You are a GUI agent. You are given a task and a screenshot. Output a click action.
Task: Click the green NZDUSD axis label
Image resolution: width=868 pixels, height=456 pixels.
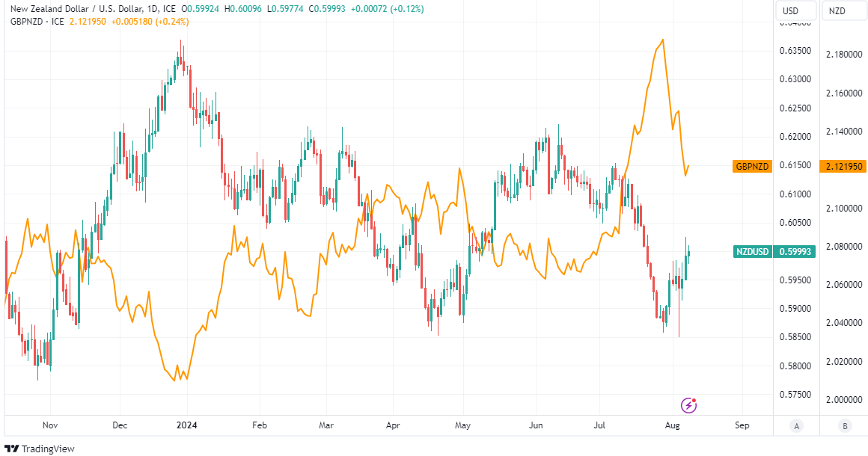pos(753,252)
